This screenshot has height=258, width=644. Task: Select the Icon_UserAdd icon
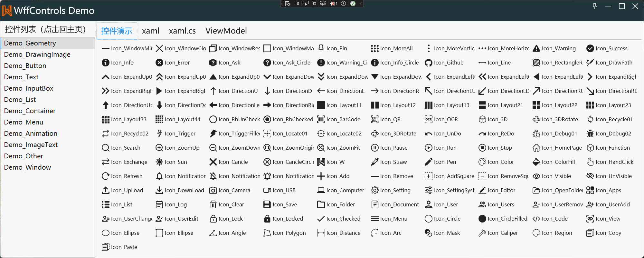pyautogui.click(x=590, y=204)
